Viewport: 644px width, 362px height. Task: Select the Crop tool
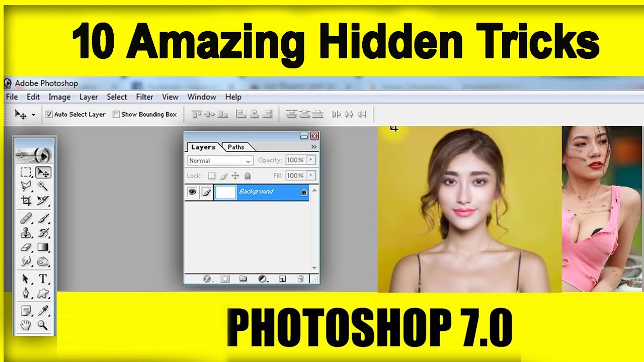pos(26,201)
